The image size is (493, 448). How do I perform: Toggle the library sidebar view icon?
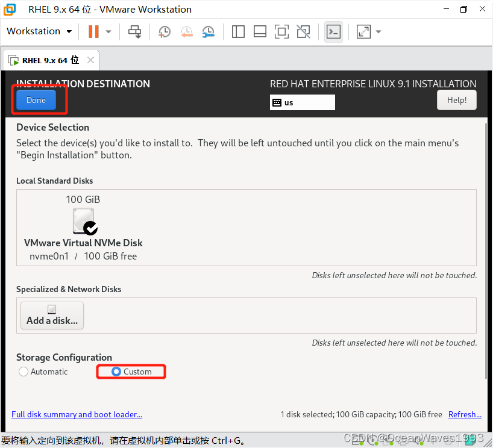pyautogui.click(x=238, y=31)
